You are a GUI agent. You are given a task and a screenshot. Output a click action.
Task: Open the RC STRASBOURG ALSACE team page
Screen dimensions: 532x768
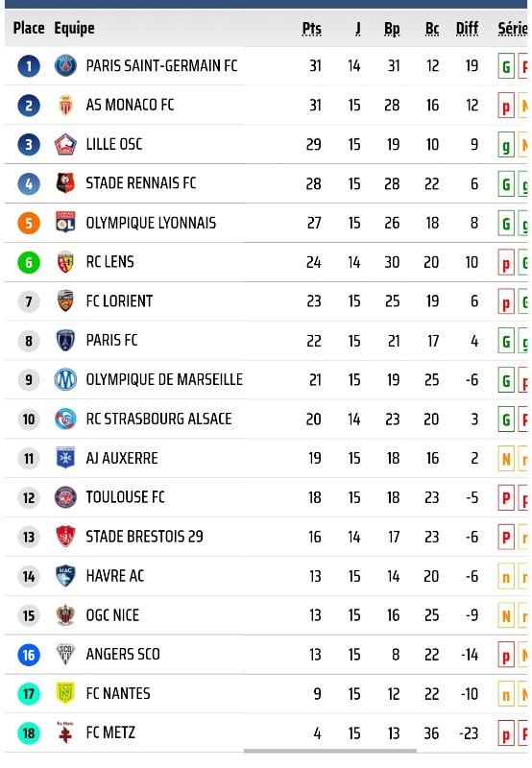click(x=158, y=419)
